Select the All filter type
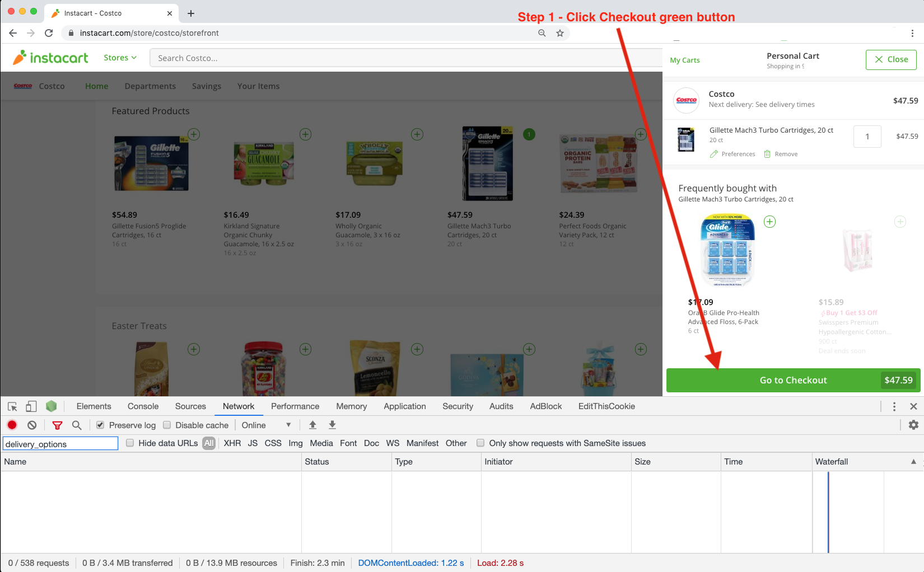The image size is (924, 572). [209, 443]
